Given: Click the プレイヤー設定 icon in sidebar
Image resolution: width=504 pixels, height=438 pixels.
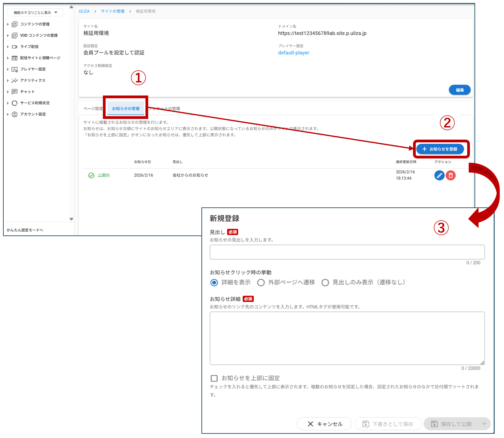Looking at the screenshot, I should click(14, 69).
